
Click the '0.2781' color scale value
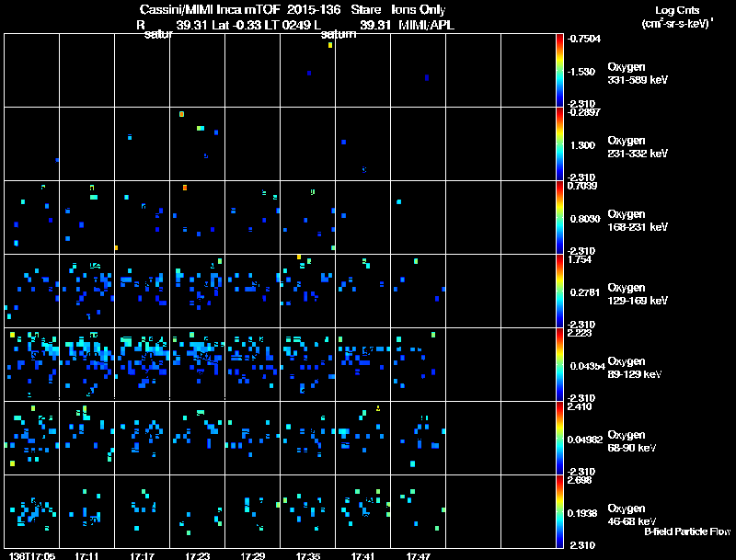point(585,292)
